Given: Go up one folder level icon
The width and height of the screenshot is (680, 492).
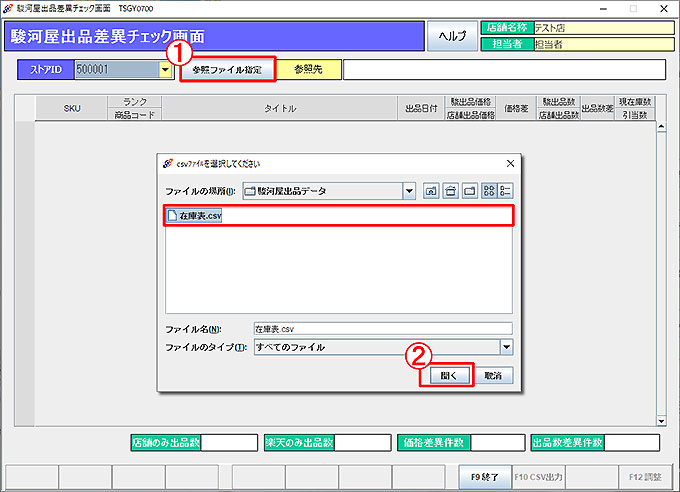Looking at the screenshot, I should coord(431,191).
